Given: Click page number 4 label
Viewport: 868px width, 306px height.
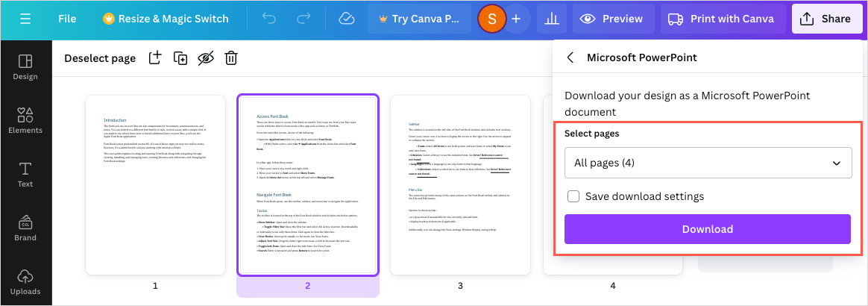Looking at the screenshot, I should 613,286.
